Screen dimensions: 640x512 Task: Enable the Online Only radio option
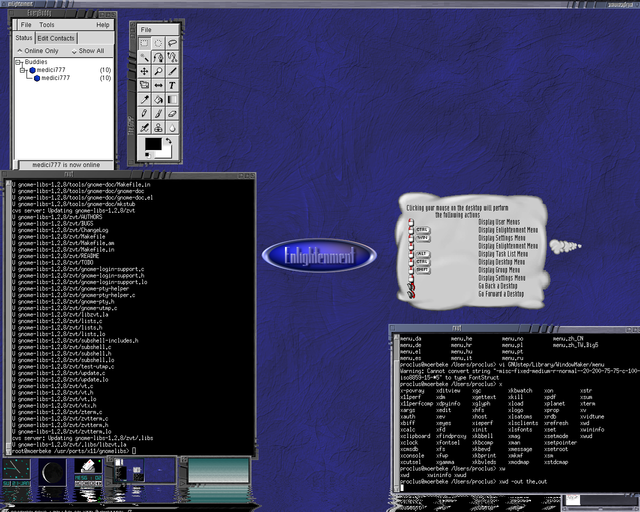tap(20, 50)
